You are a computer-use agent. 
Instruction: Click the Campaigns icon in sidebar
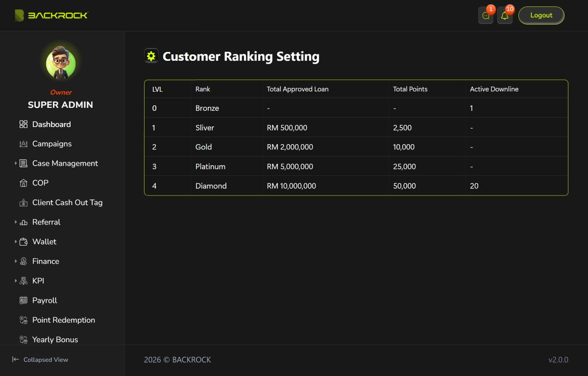coord(24,144)
